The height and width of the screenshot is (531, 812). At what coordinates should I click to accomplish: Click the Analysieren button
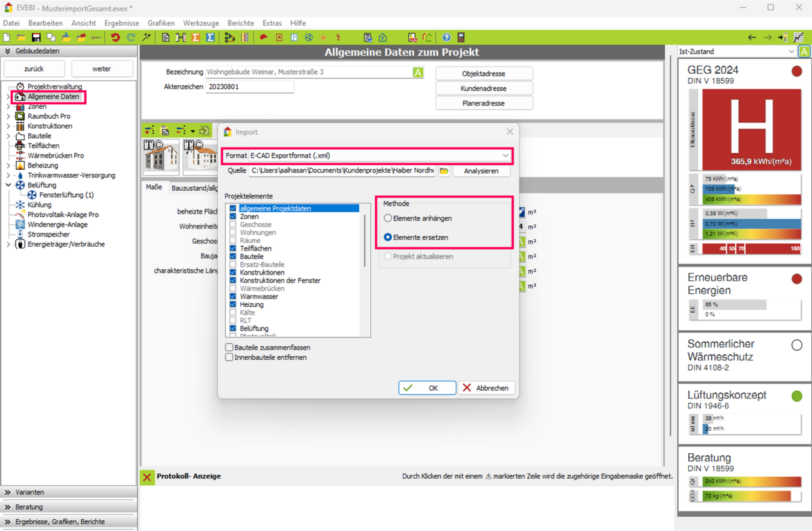[x=481, y=171]
